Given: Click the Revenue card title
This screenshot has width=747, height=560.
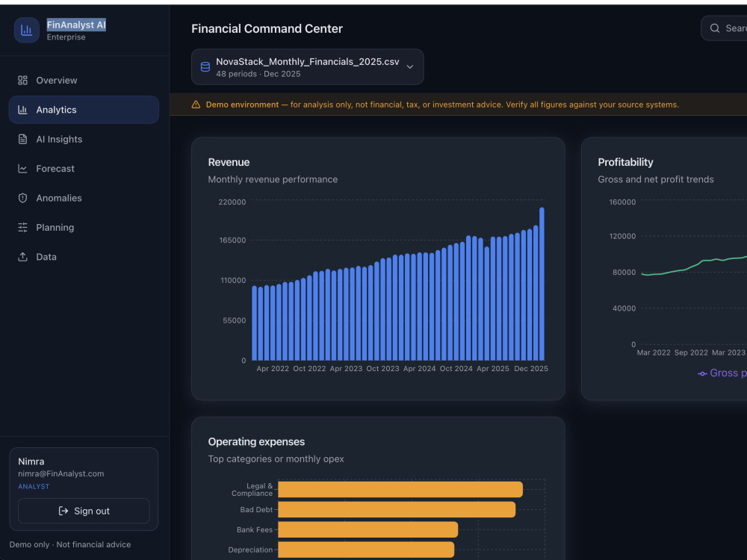Looking at the screenshot, I should [229, 162].
